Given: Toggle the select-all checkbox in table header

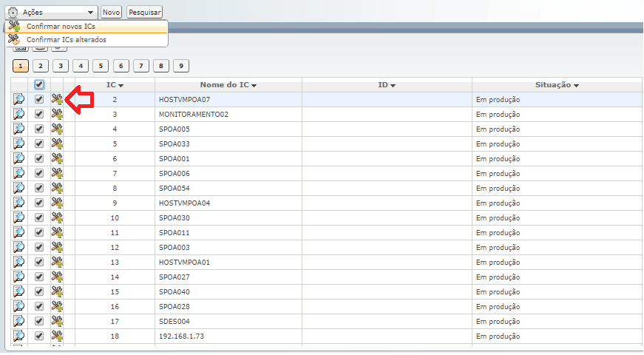Looking at the screenshot, I should pyautogui.click(x=39, y=85).
